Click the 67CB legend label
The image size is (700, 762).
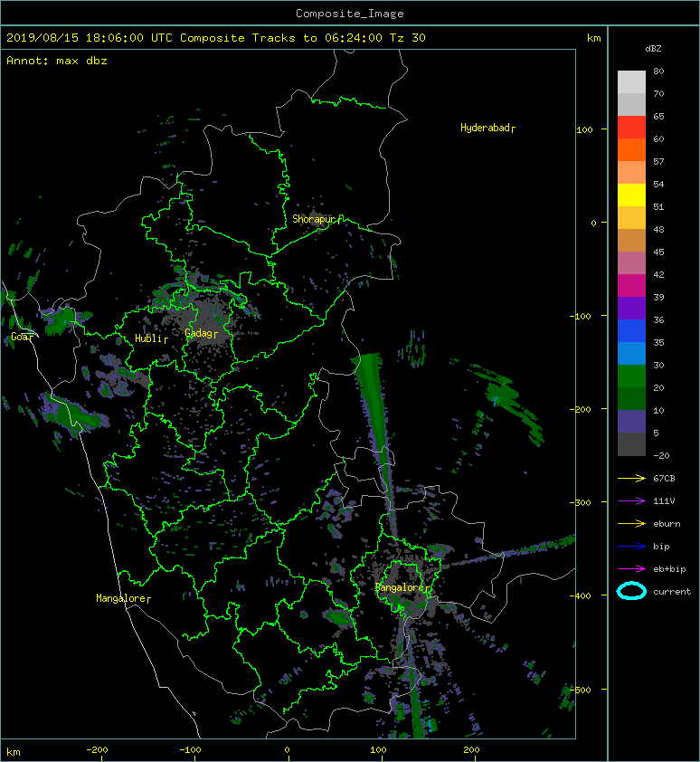[x=664, y=479]
